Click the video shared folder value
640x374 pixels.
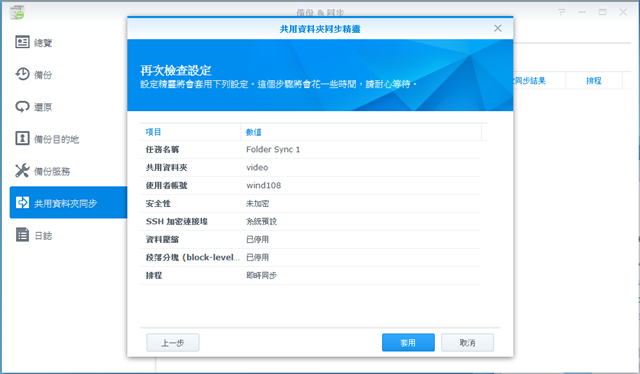click(x=257, y=167)
